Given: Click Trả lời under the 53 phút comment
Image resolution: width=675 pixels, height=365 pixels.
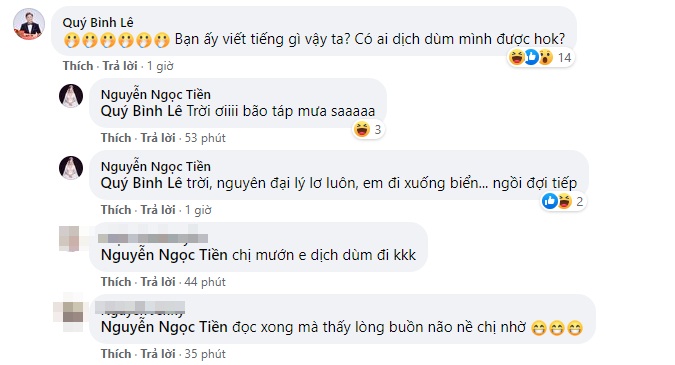Looking at the screenshot, I should (x=158, y=138).
